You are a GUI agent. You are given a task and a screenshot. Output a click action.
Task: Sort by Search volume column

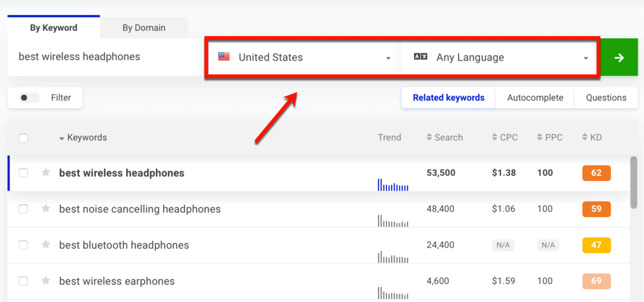coord(445,138)
